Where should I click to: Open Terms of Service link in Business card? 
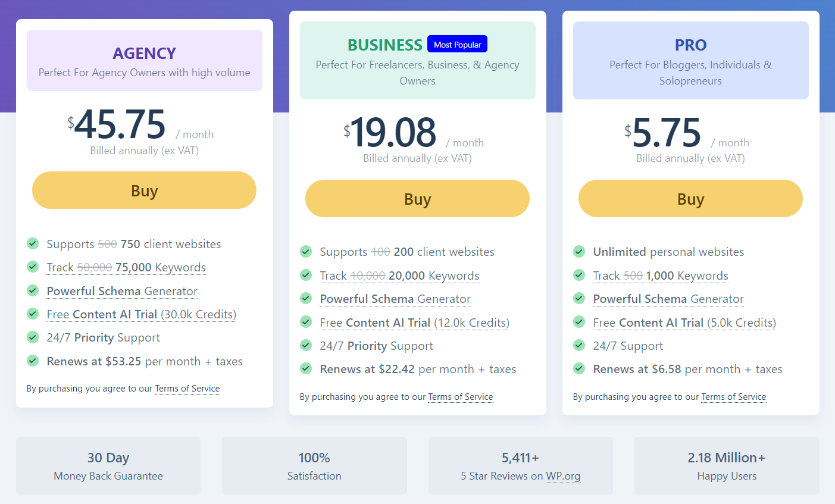[x=461, y=397]
